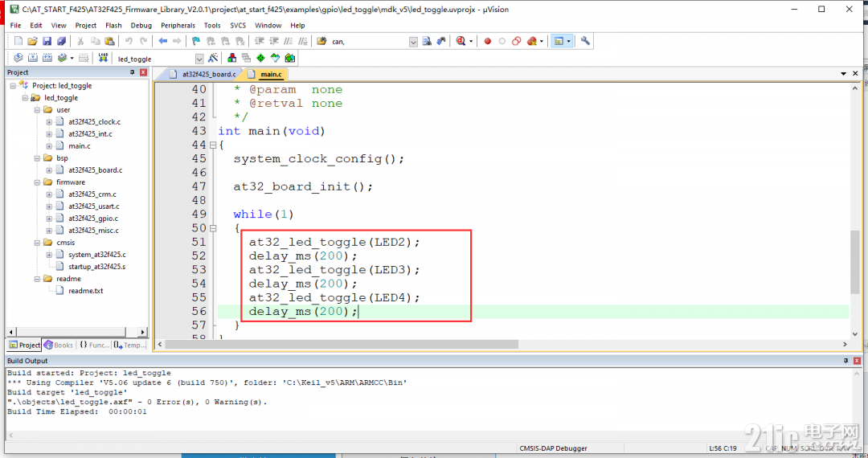Collapse the while block at line 50

click(x=213, y=228)
